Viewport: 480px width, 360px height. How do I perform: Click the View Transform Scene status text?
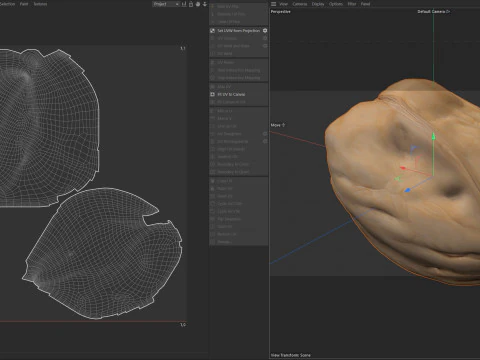coord(290,355)
